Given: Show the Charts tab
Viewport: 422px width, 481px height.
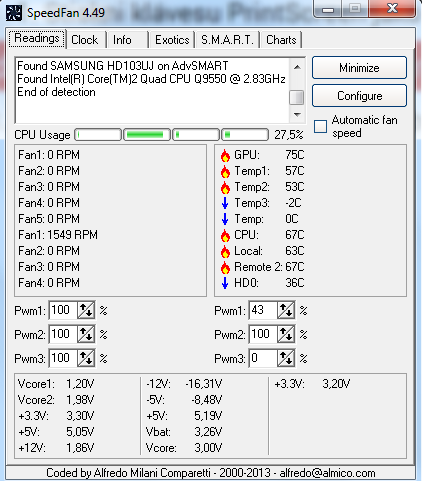Looking at the screenshot, I should tap(281, 40).
